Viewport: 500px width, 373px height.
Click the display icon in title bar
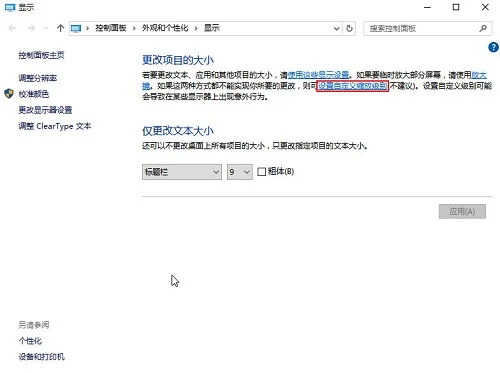point(10,7)
